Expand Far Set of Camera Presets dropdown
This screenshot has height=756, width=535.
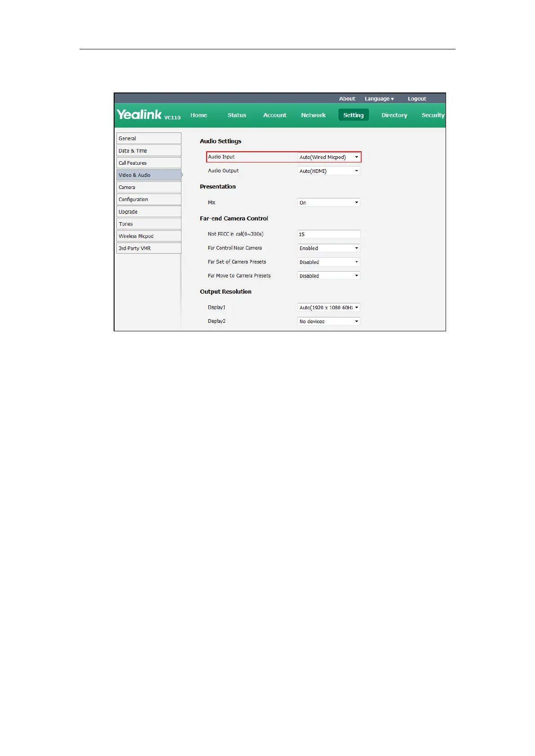pos(329,262)
